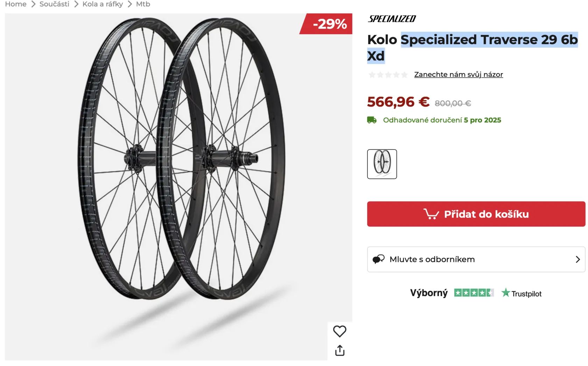Open the Home breadcrumb link
588x366 pixels.
click(16, 4)
